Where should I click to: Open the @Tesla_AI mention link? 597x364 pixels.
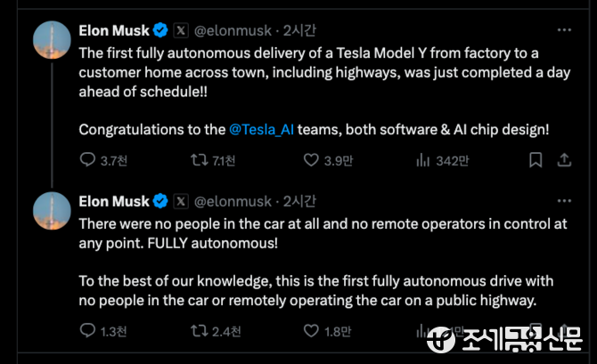click(x=262, y=129)
